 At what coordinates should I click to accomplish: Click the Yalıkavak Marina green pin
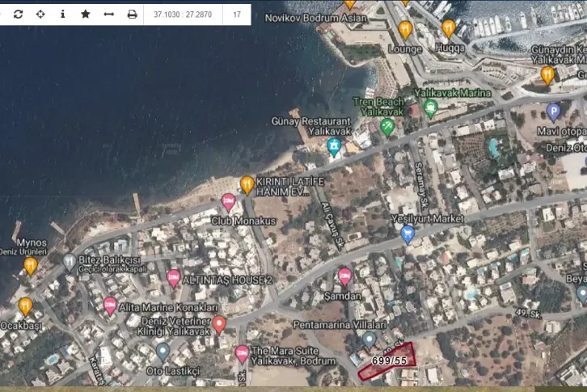pos(430,109)
